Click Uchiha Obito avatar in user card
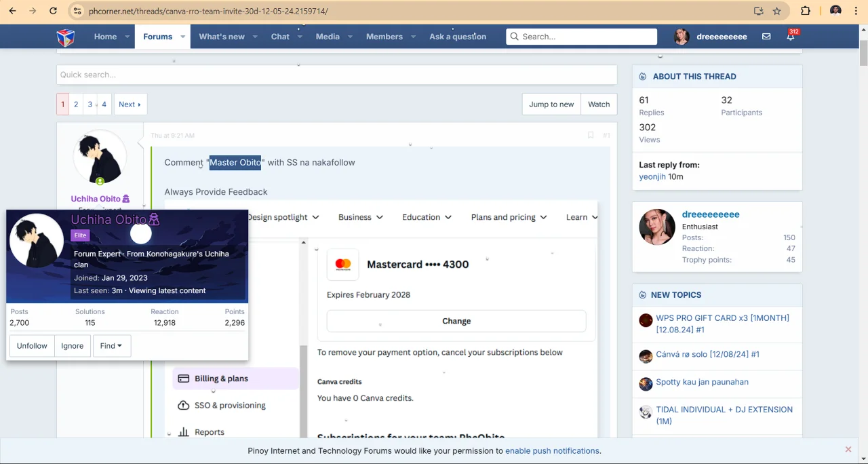The image size is (868, 464). pyautogui.click(x=37, y=240)
